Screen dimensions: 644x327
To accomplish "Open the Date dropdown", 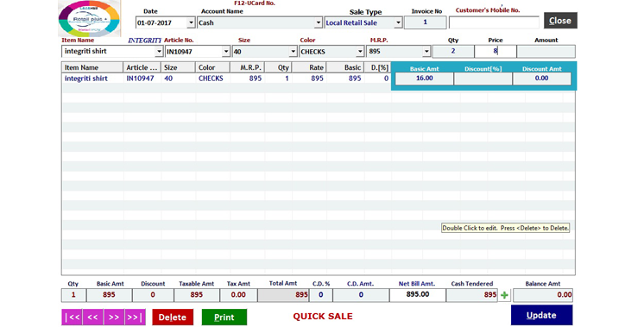I will coord(191,22).
